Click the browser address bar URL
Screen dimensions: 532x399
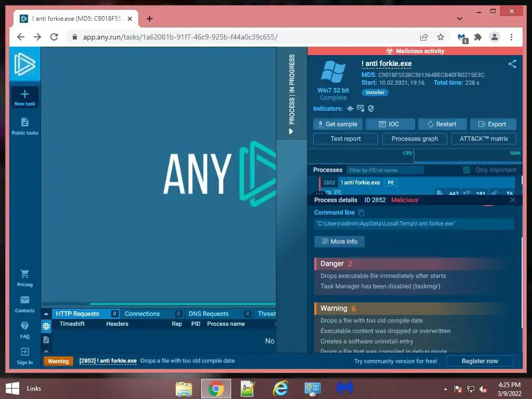(180, 37)
